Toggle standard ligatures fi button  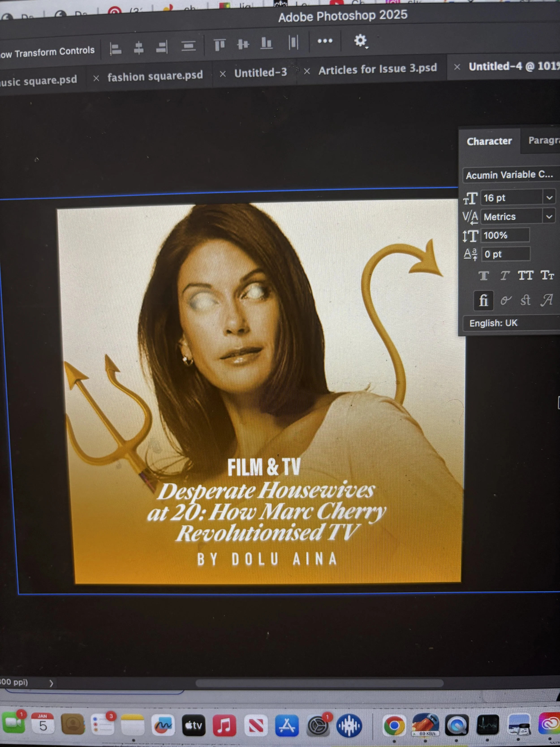[x=483, y=300]
